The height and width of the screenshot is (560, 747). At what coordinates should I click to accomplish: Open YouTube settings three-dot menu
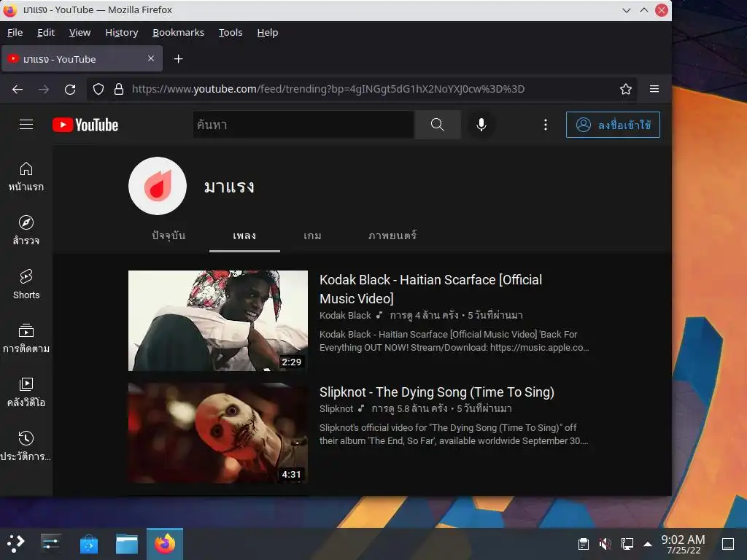(x=546, y=125)
